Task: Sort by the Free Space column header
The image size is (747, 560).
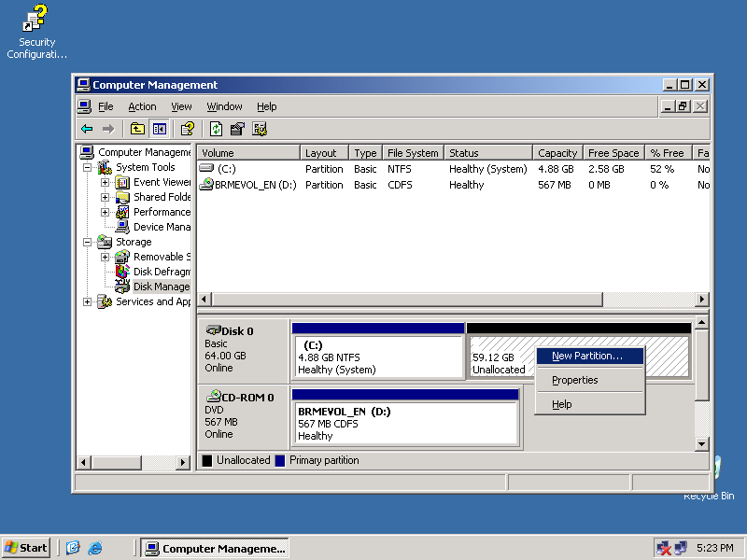Action: [613, 153]
